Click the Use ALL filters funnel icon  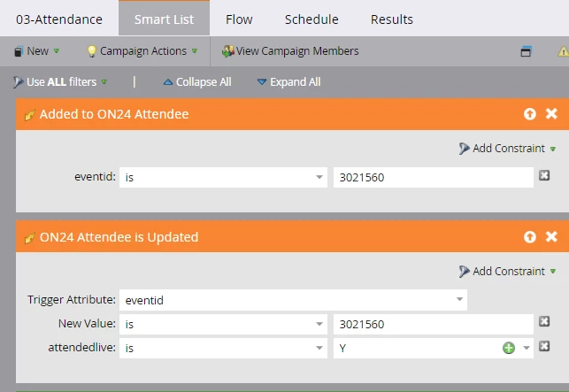(19, 82)
